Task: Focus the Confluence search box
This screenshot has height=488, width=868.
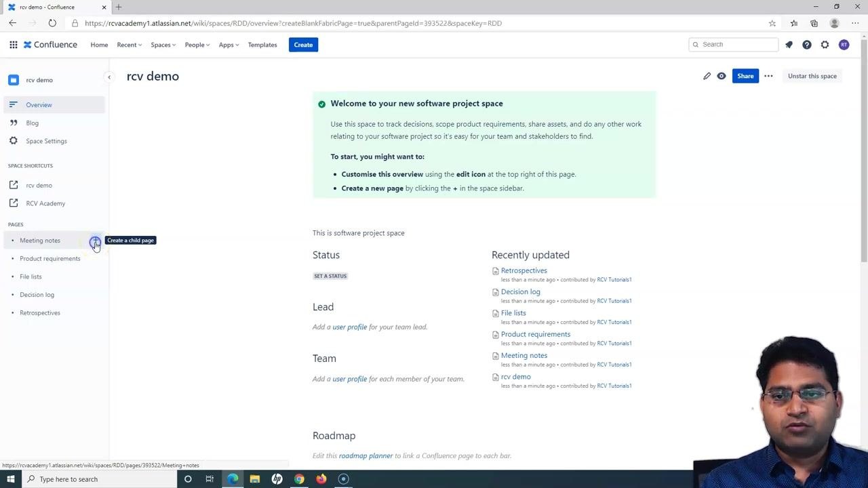Action: [x=733, y=45]
